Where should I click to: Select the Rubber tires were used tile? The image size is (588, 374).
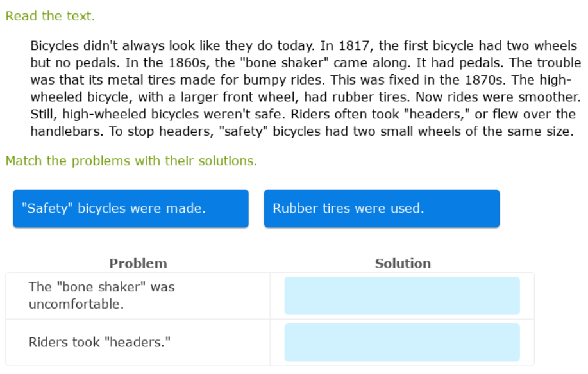pyautogui.click(x=382, y=209)
